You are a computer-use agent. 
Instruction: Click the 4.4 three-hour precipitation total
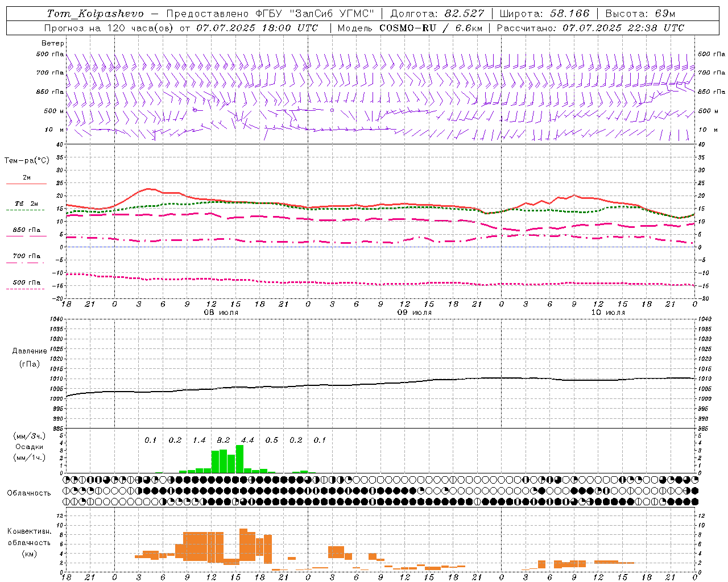pos(247,440)
